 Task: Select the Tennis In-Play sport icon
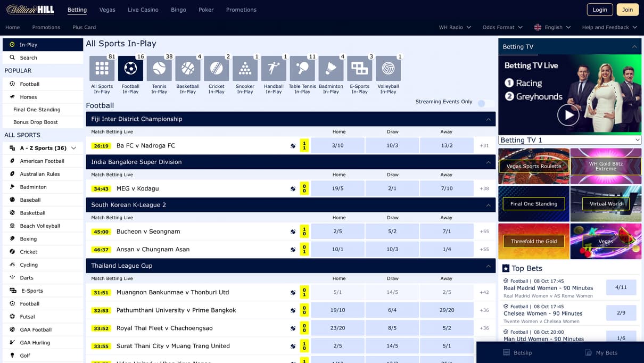[159, 69]
